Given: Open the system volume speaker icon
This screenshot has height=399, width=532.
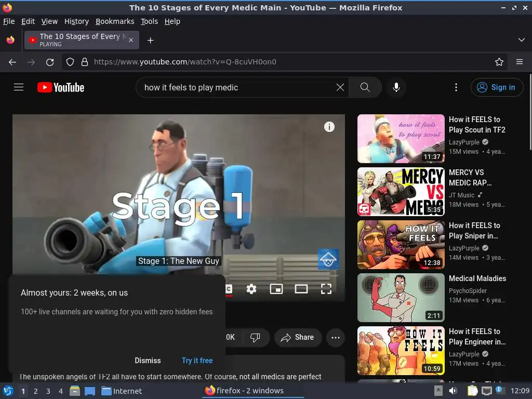Looking at the screenshot, I should (453, 391).
